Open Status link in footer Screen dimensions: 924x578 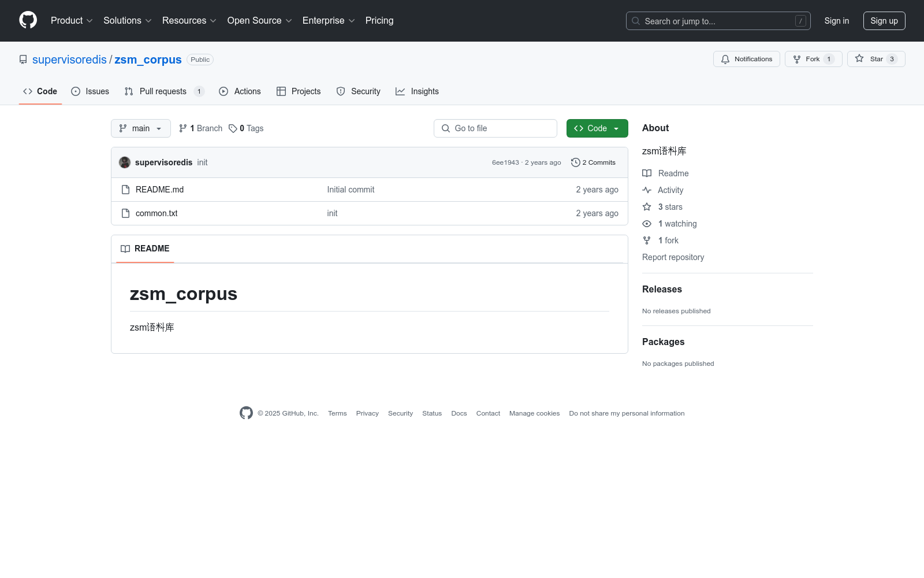coord(432,413)
